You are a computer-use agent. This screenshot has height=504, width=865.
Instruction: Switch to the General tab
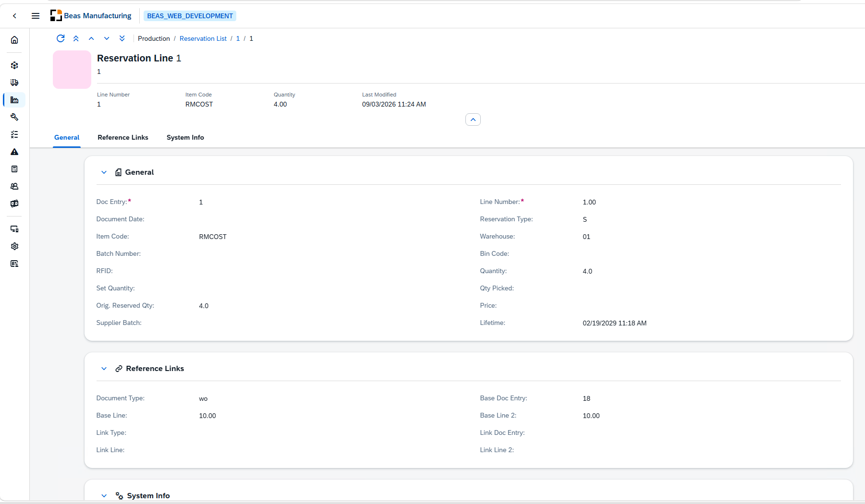pyautogui.click(x=67, y=137)
